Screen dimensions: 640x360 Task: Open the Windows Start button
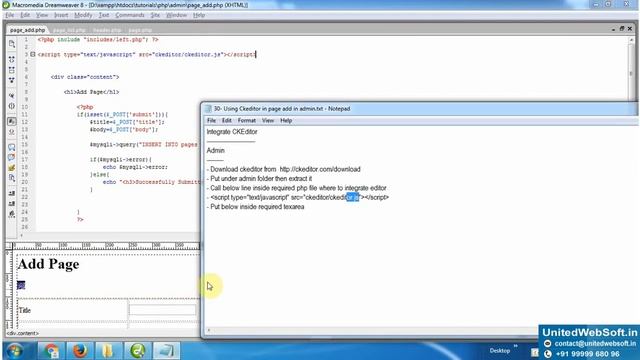point(15,351)
